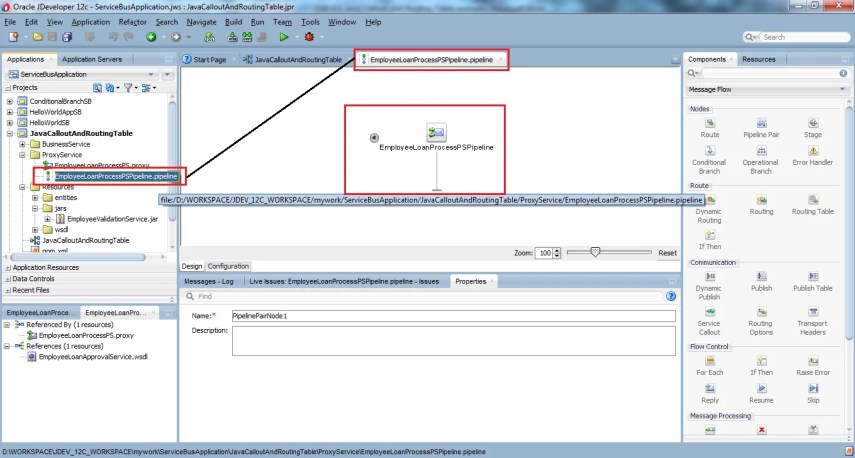Click the top-right Search box
This screenshot has width=855, height=458.
pos(797,37)
